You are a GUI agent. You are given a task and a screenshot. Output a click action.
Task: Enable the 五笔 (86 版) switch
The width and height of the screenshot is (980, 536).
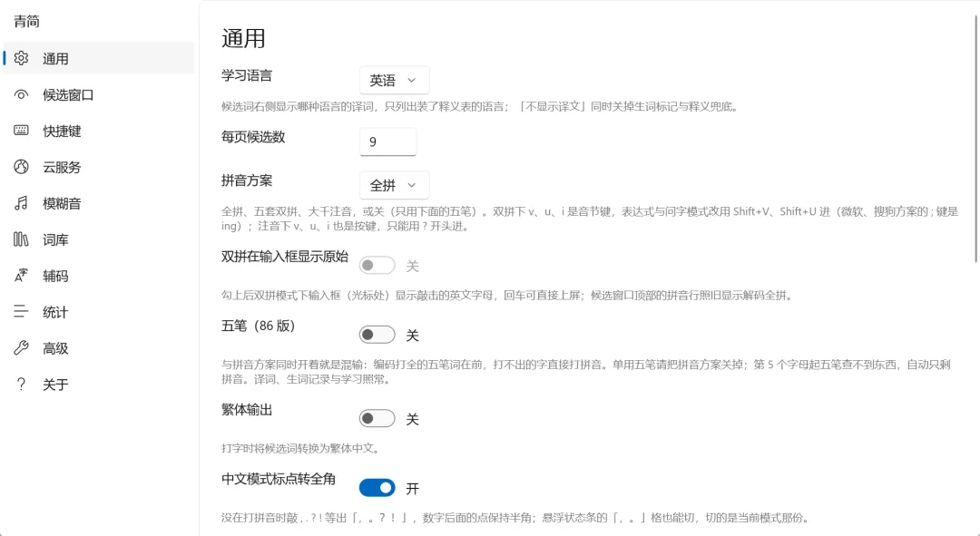pyautogui.click(x=377, y=335)
